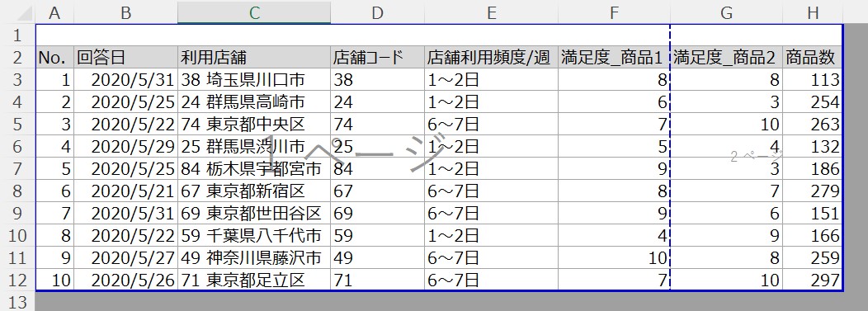Select date cell '2020/5/21'

tap(125, 191)
